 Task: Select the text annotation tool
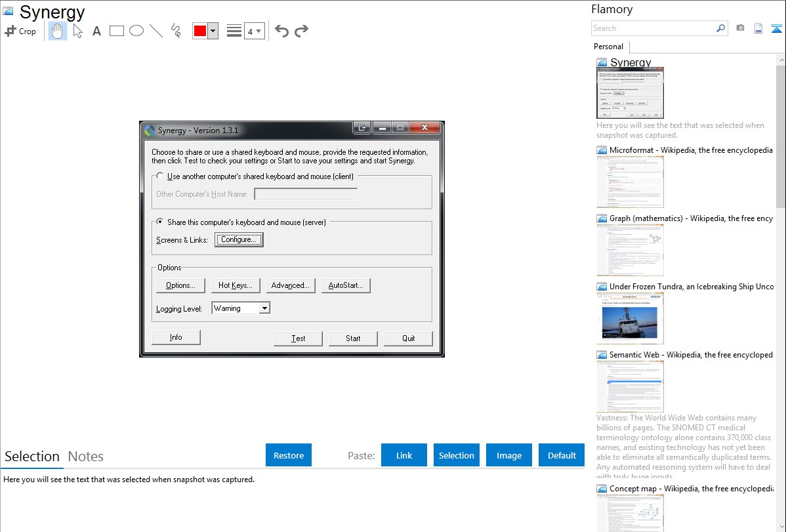pyautogui.click(x=96, y=31)
